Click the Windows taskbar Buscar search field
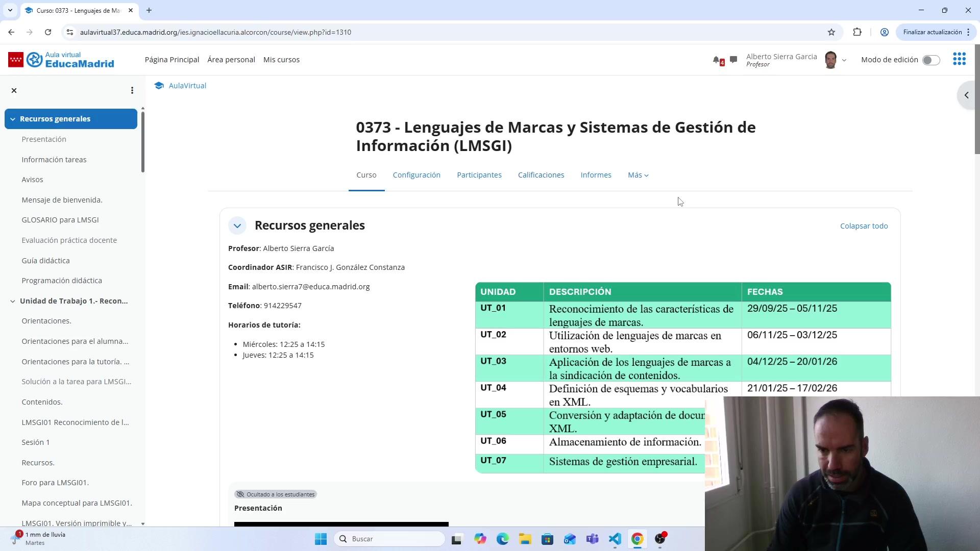This screenshot has height=551, width=980. (x=390, y=539)
